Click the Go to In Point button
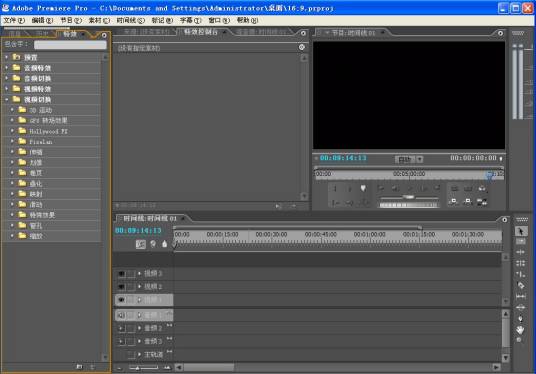 [335, 203]
